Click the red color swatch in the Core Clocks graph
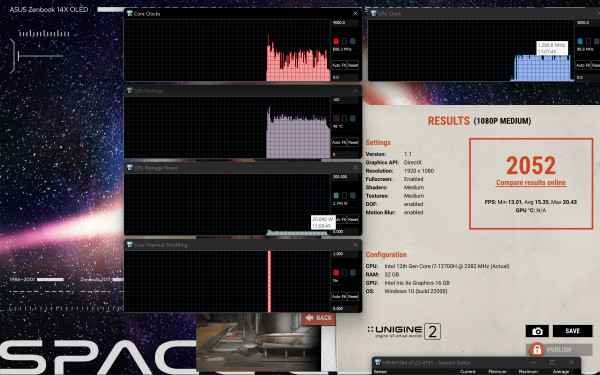The image size is (600, 375). pos(336,41)
